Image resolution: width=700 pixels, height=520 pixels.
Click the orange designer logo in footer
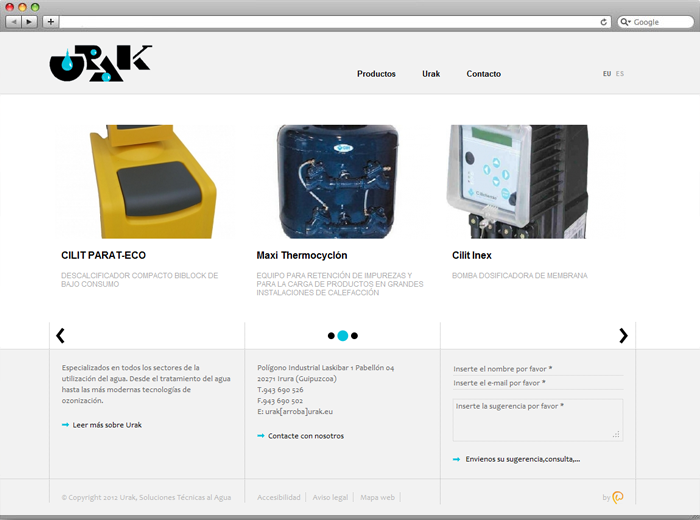618,497
